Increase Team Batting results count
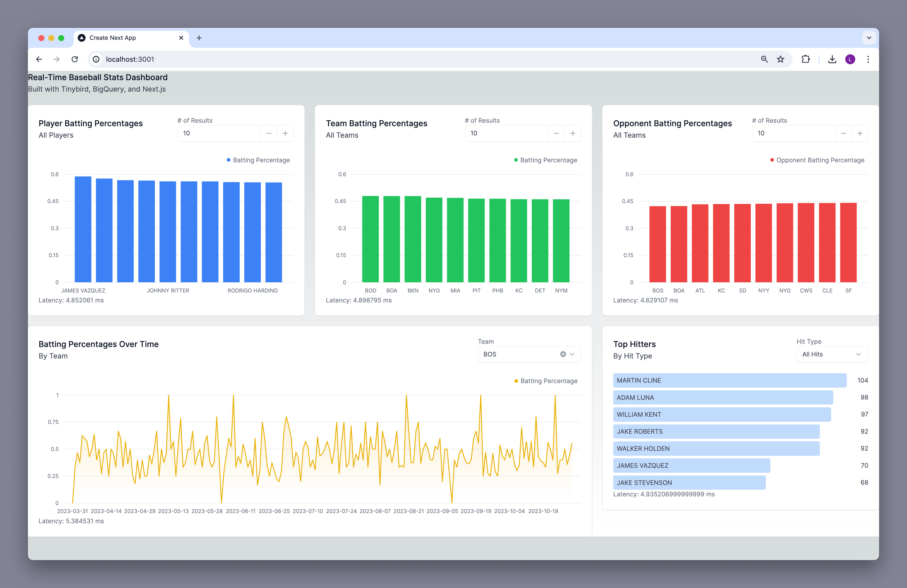Screen dimensions: 907x588 pyautogui.click(x=572, y=133)
